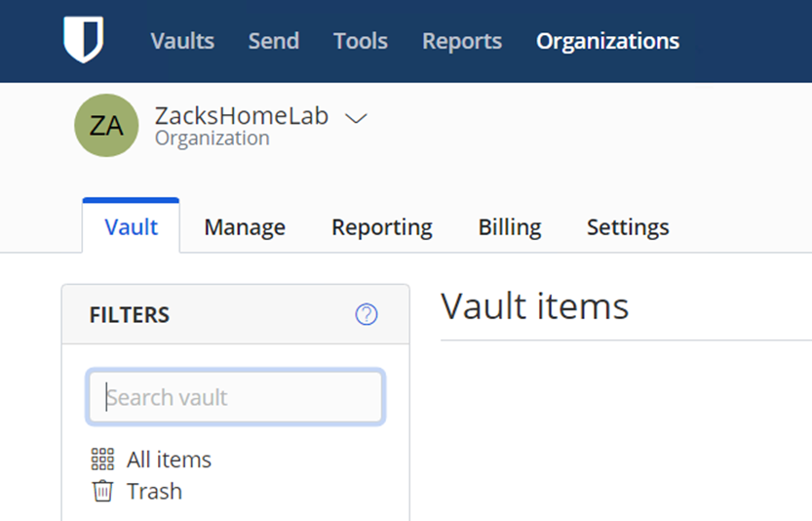Open the filters help question-mark icon
Screen dimensions: 812x521
point(367,314)
